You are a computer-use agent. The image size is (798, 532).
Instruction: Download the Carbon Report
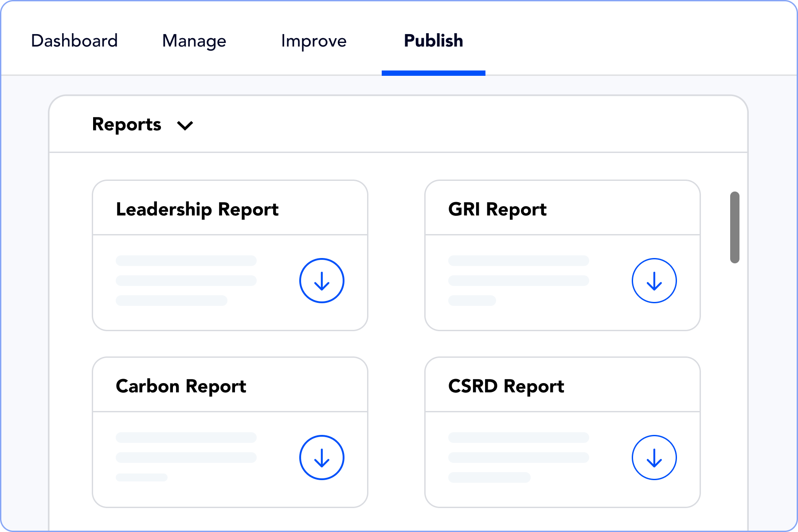tap(321, 458)
